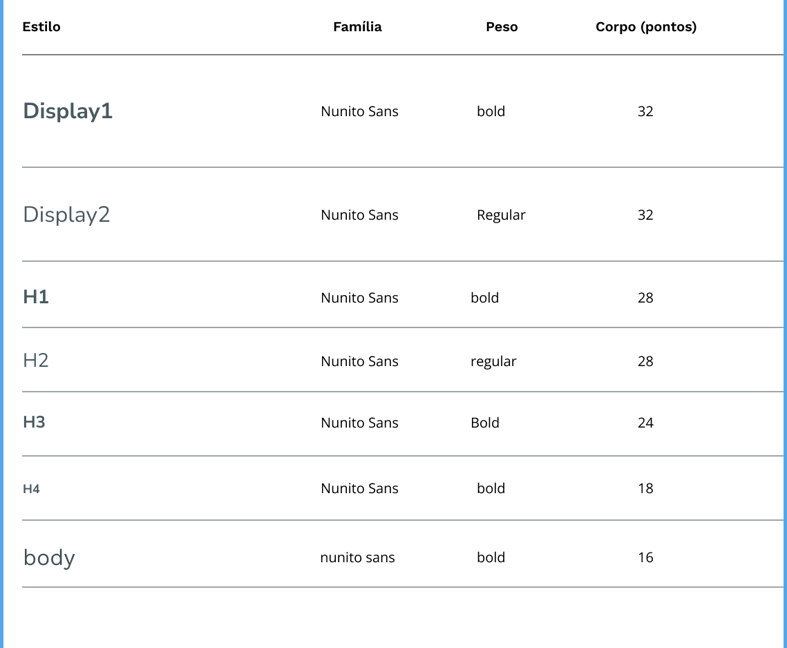Click the H3 style label
The height and width of the screenshot is (648, 787).
pyautogui.click(x=34, y=422)
